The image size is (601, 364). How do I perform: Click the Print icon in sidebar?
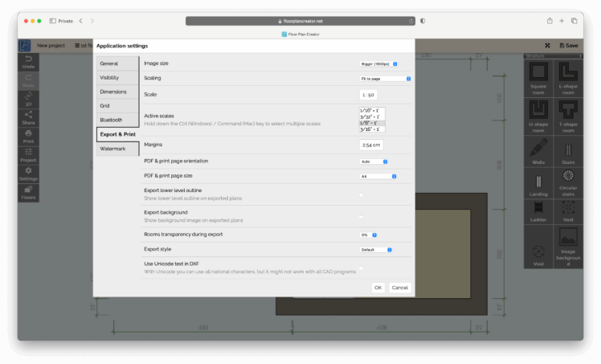tap(28, 135)
